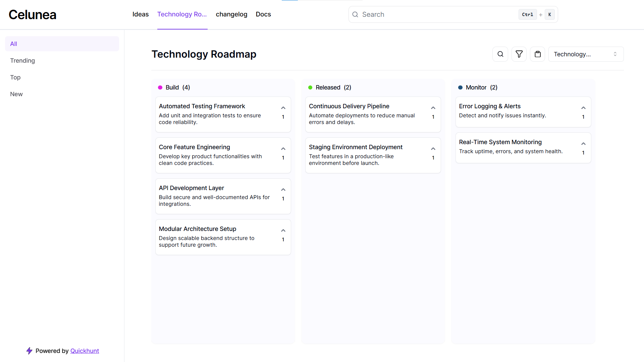Click 'Detect and notify issues instantly.' description
Viewport: 644px width, 362px height.
click(502, 116)
